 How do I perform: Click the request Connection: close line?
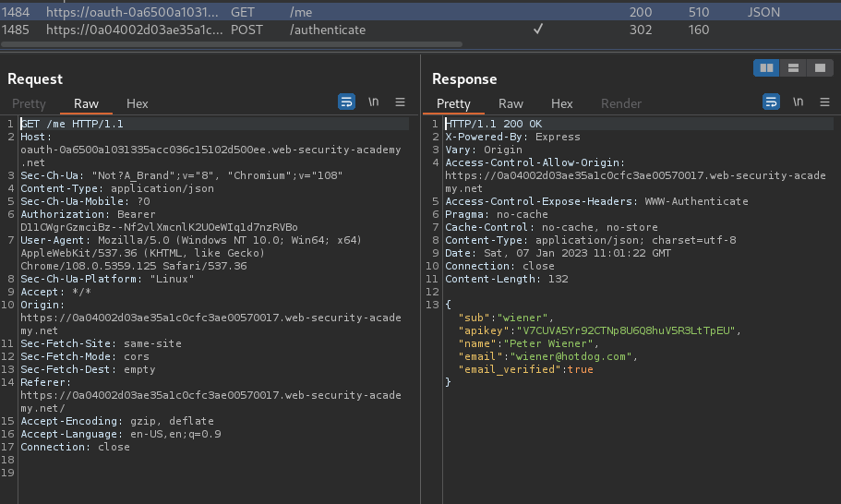point(75,447)
